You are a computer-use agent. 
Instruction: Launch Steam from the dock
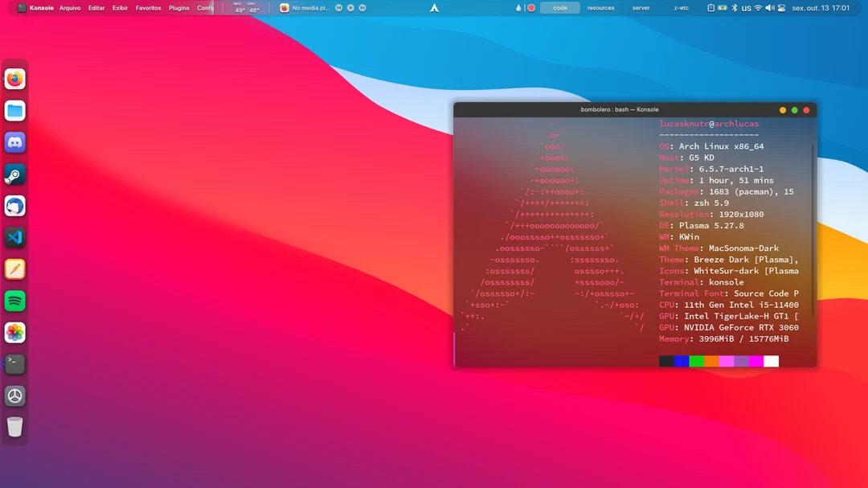point(14,174)
